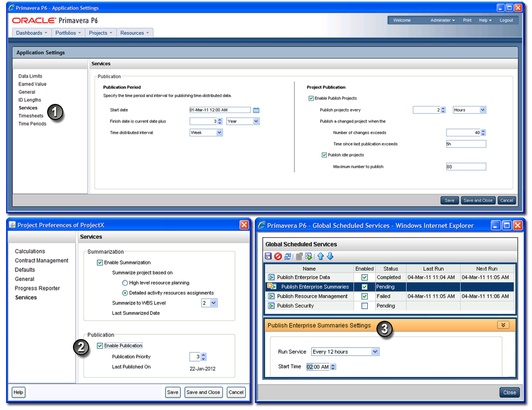Click the blue Move Up arrow icon
Image resolution: width=532 pixels, height=410 pixels.
[x=320, y=256]
